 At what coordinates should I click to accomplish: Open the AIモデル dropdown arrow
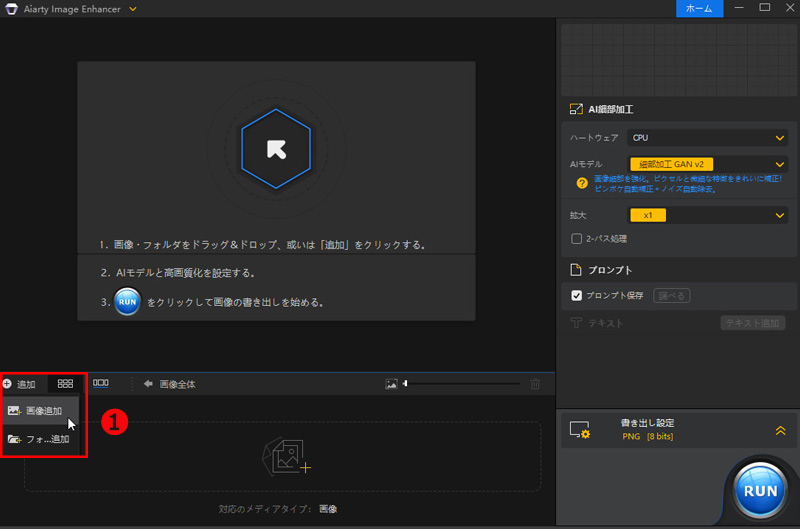(780, 164)
